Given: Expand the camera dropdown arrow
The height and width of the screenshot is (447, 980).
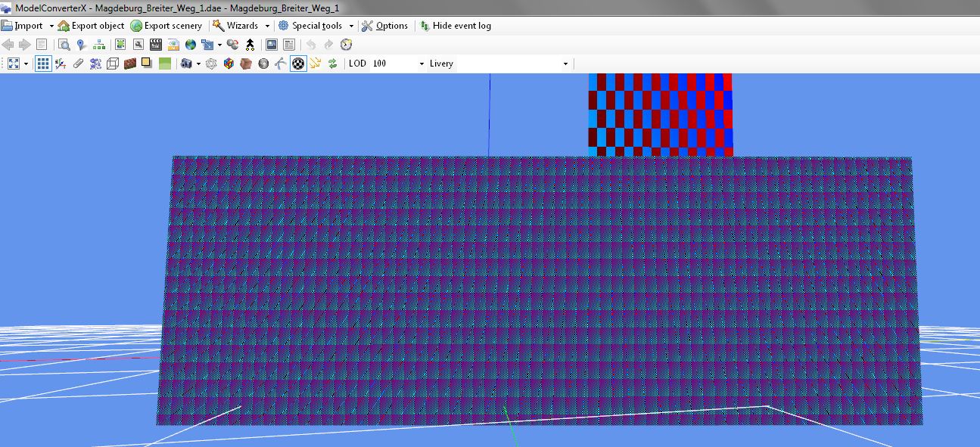Looking at the screenshot, I should [x=198, y=64].
